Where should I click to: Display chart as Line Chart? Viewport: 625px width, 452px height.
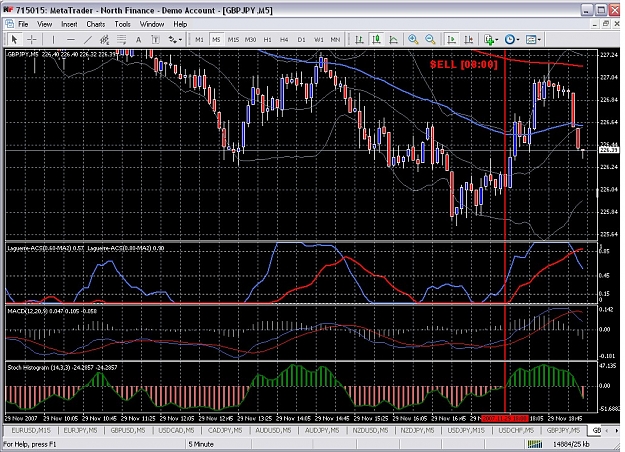coord(393,39)
